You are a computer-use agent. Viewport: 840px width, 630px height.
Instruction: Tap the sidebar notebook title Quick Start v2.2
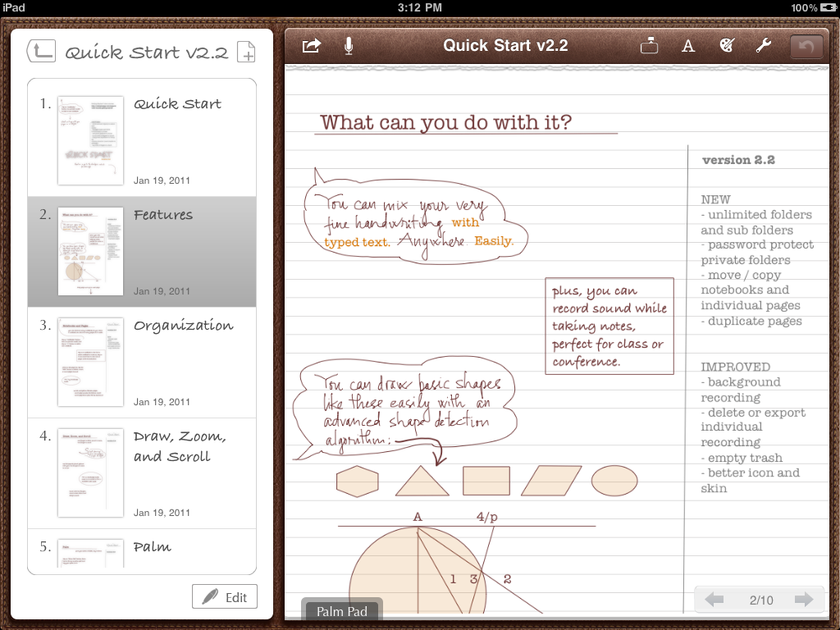point(146,52)
